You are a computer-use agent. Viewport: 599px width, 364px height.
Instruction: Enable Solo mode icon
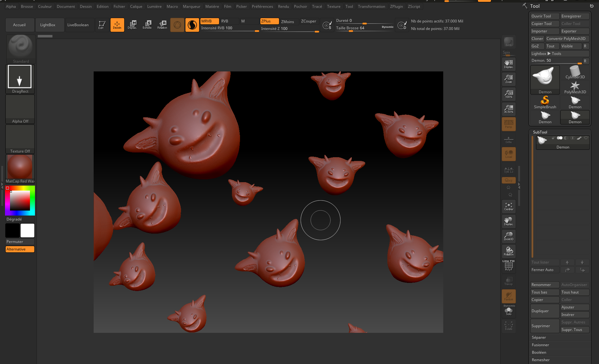508,311
